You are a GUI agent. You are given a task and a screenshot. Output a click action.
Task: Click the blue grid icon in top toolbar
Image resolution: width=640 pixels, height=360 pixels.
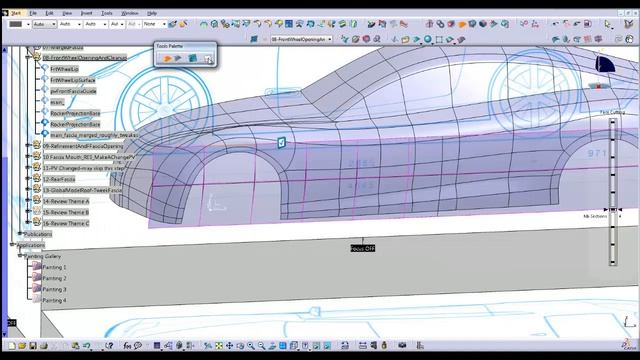[289, 24]
